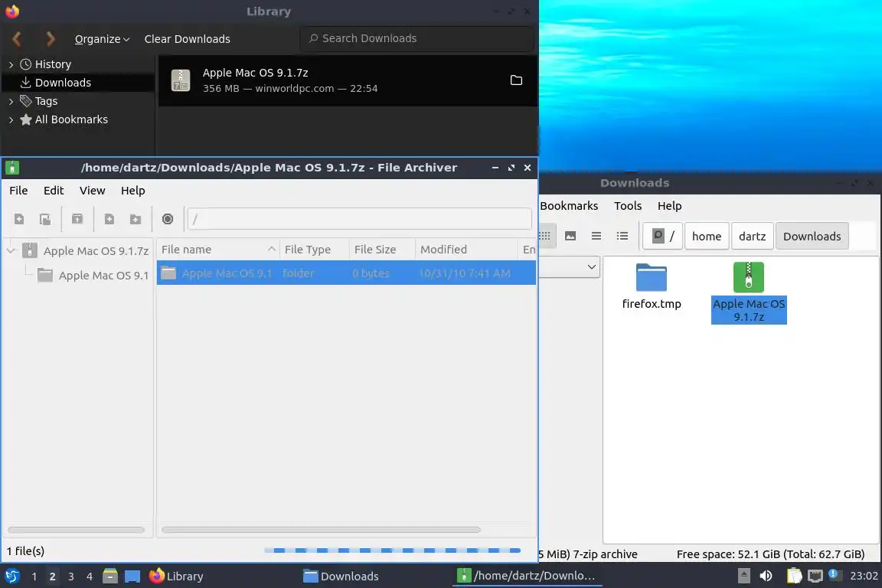The height and width of the screenshot is (588, 882).
Task: Click the file list horizontal scrollbar
Action: click(321, 530)
